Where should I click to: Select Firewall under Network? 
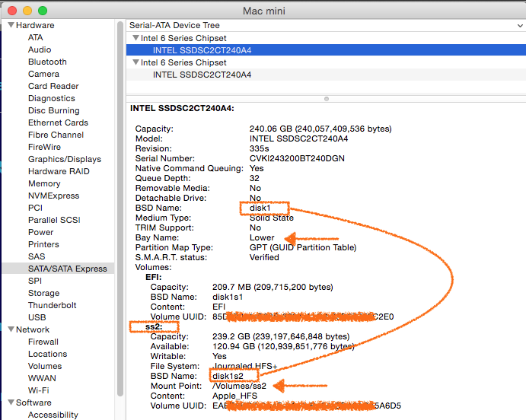pos(45,342)
